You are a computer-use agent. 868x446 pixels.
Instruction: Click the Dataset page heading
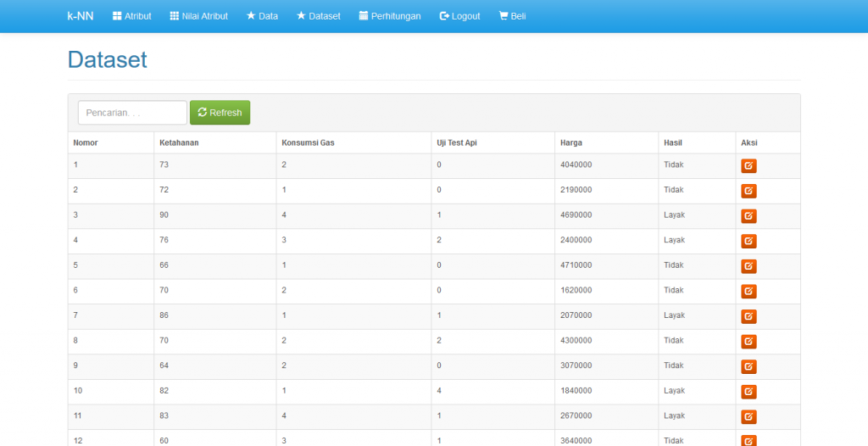(108, 60)
